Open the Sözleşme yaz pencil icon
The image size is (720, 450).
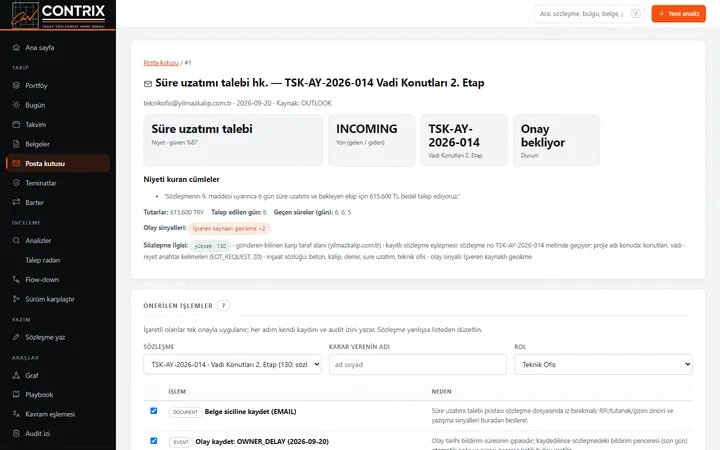[16, 337]
